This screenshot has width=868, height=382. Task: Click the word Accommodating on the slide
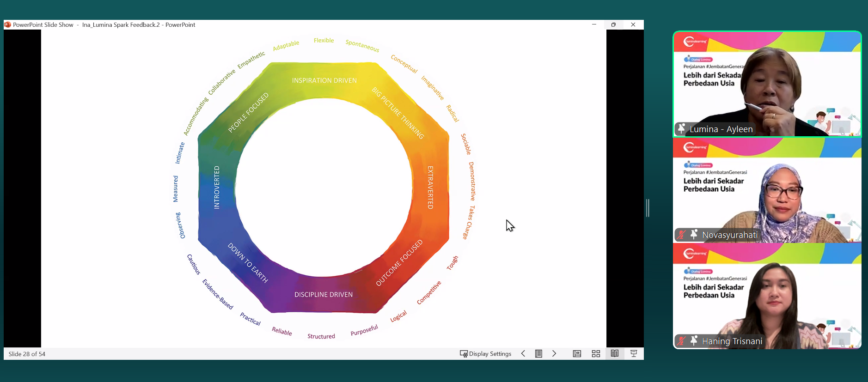(196, 116)
